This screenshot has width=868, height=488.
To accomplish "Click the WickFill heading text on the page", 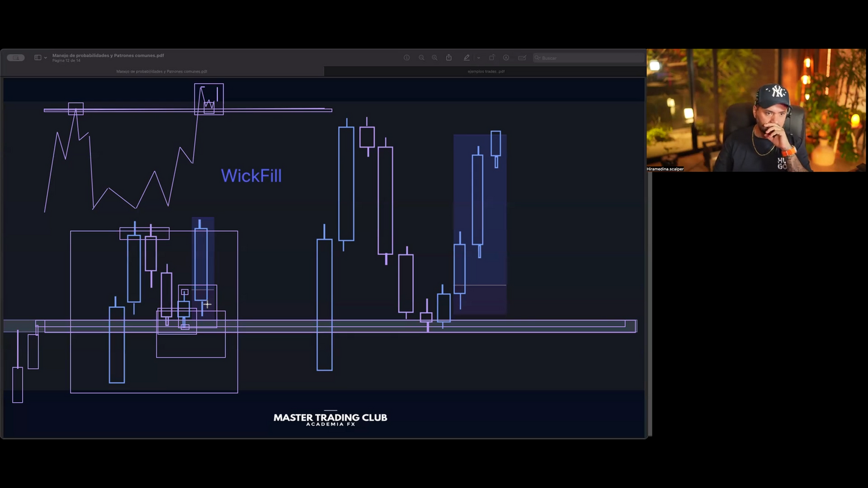I will click(x=251, y=176).
